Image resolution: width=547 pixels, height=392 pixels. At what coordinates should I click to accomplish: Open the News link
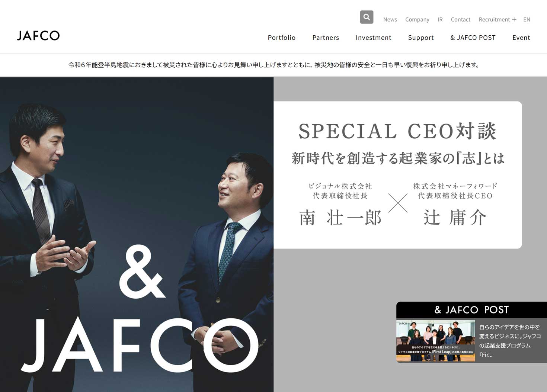tap(390, 19)
